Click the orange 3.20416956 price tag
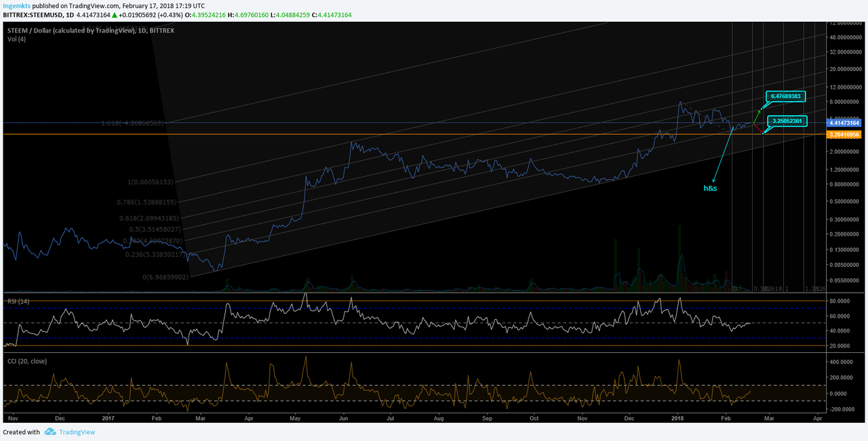Screen dimensions: 868x441 pyautogui.click(x=844, y=135)
